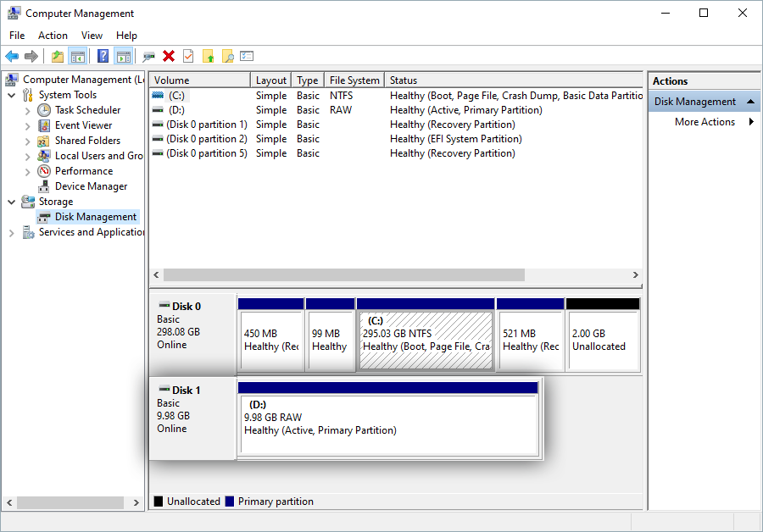
Task: Select the 450 MB recovery partition block
Action: pyautogui.click(x=271, y=335)
